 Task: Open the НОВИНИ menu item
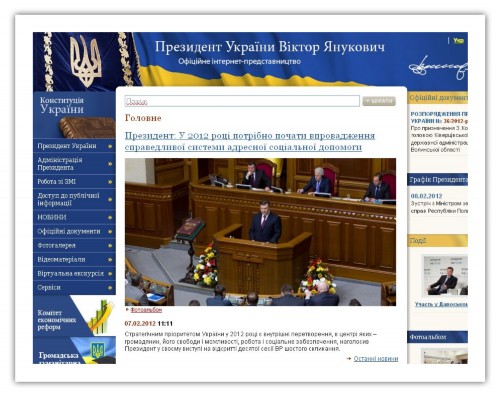[74, 217]
